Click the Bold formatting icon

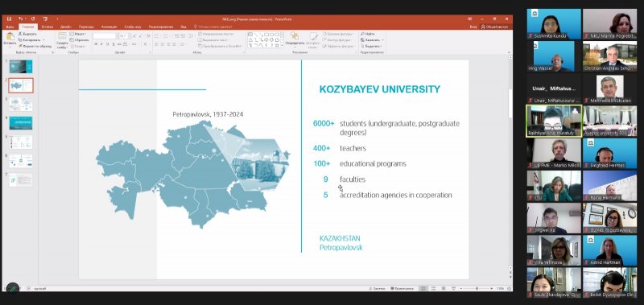click(96, 44)
